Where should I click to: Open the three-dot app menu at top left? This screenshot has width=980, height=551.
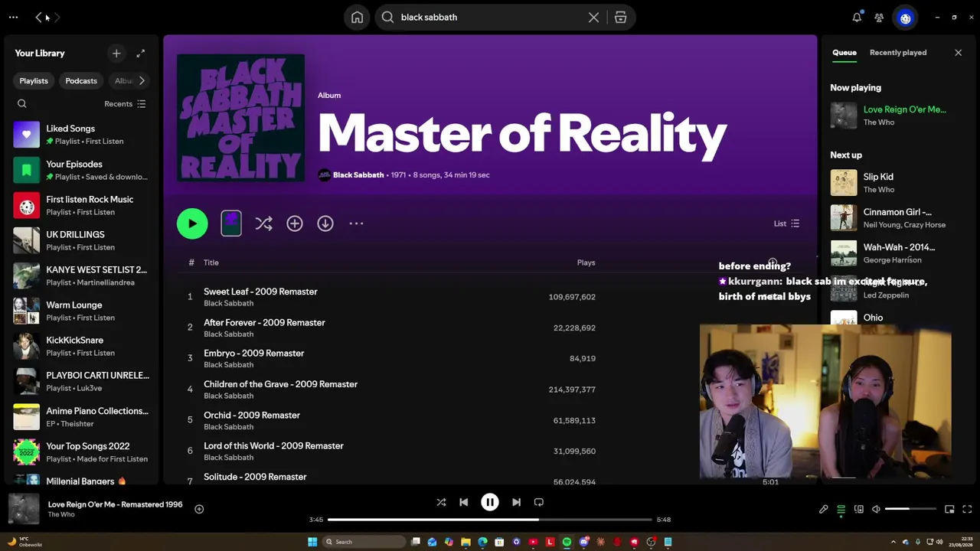(13, 17)
